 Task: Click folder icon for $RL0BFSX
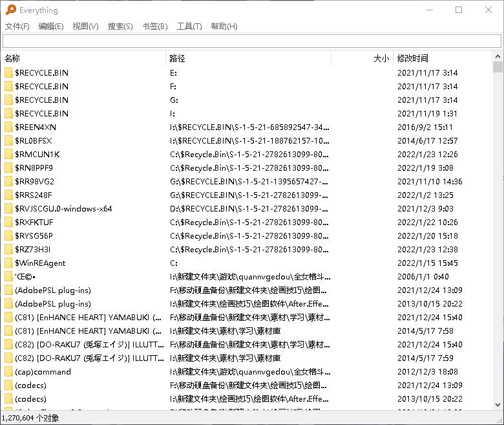point(8,140)
